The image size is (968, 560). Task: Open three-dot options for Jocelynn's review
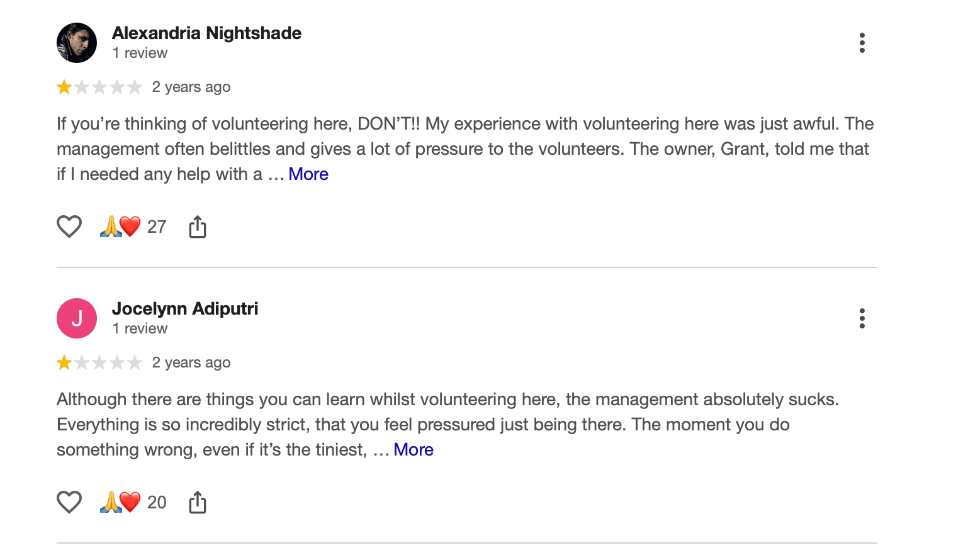(862, 318)
